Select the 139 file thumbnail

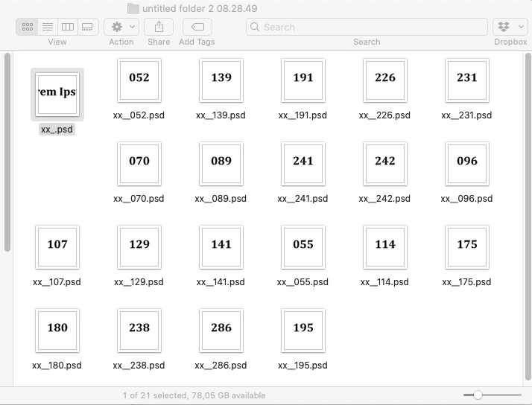click(x=221, y=80)
